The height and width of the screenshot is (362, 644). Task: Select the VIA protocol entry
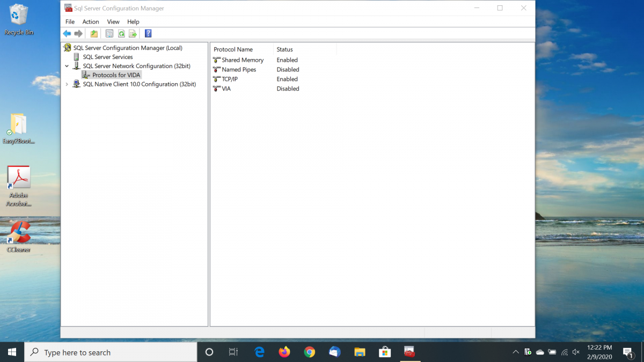[226, 89]
